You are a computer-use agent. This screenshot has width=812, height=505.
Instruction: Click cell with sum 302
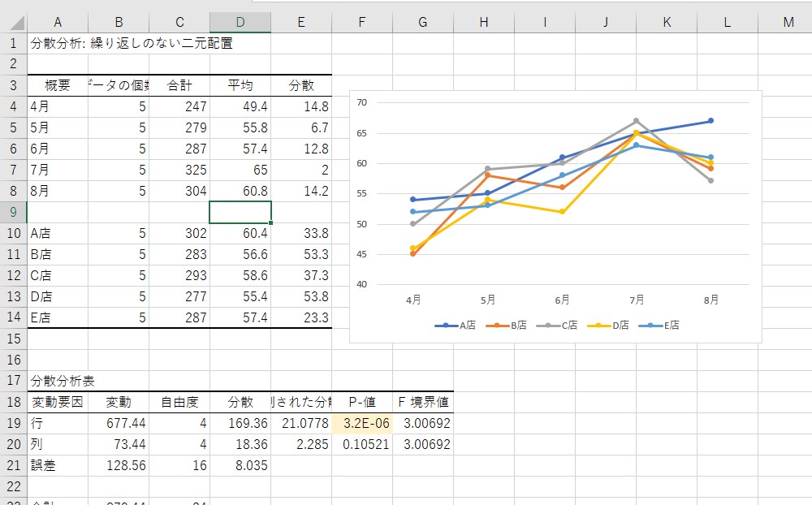pyautogui.click(x=179, y=234)
